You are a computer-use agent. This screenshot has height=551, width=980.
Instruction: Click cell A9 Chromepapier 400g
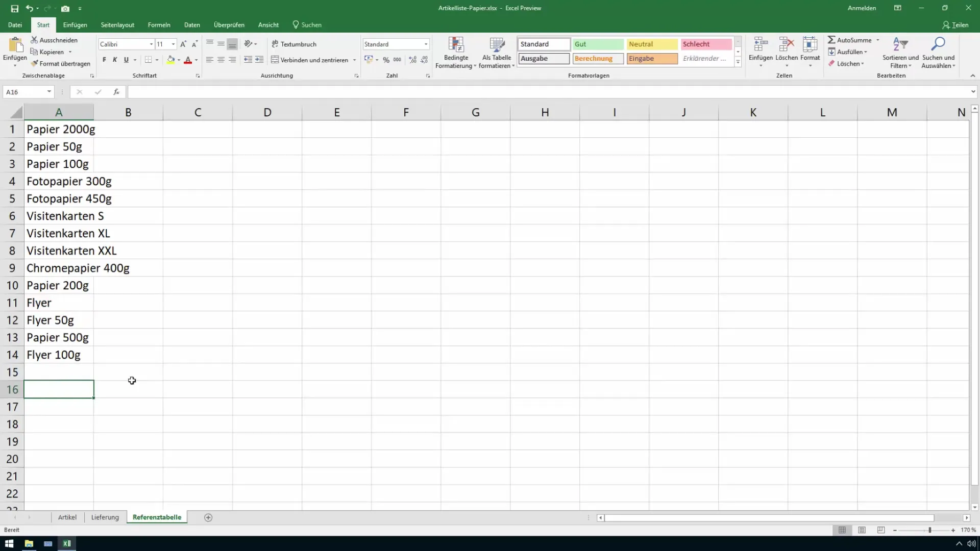click(x=59, y=268)
